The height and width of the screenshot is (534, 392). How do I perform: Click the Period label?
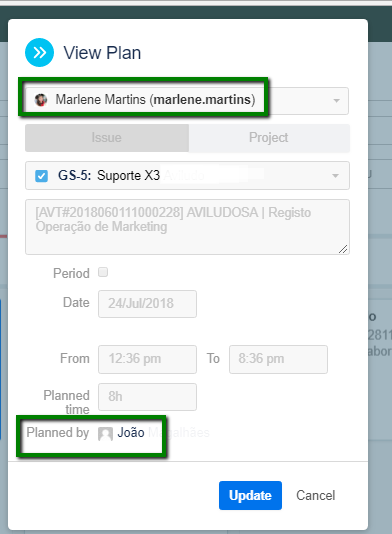coord(71,273)
